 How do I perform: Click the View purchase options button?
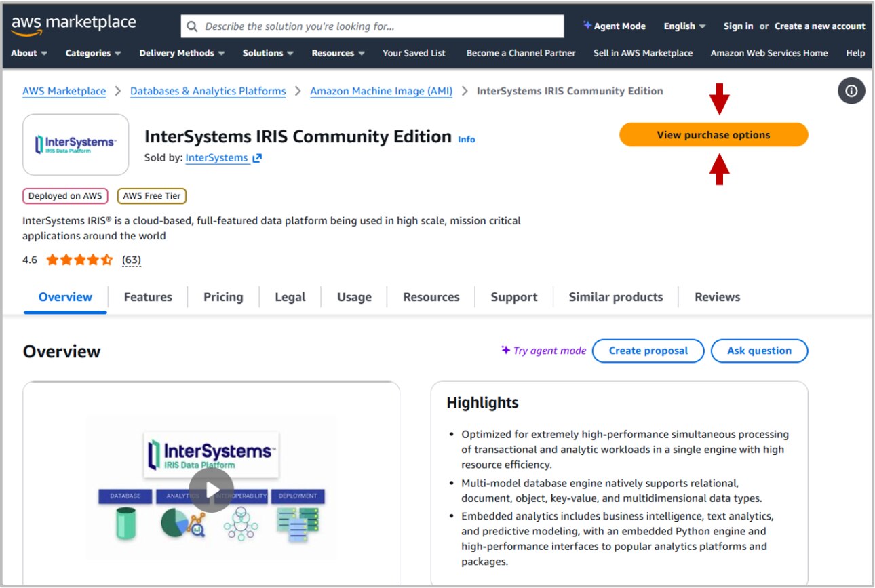click(x=713, y=135)
